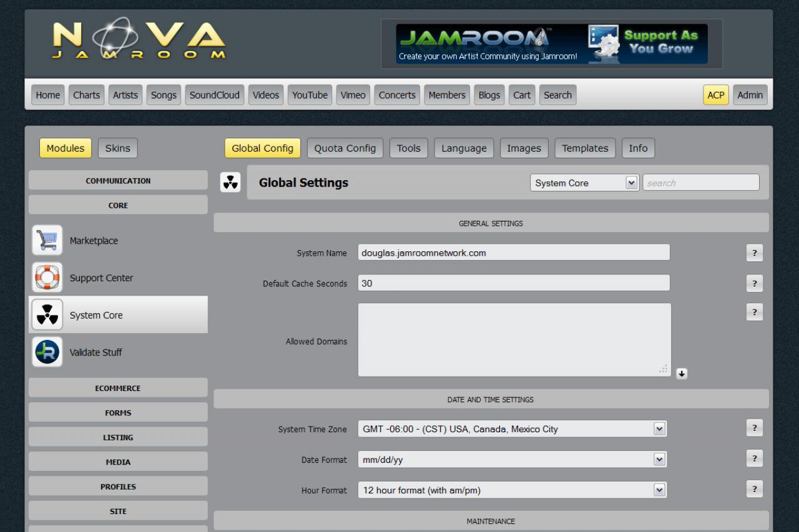Show help for Date Format
Screen dimensions: 799x532
(754, 458)
